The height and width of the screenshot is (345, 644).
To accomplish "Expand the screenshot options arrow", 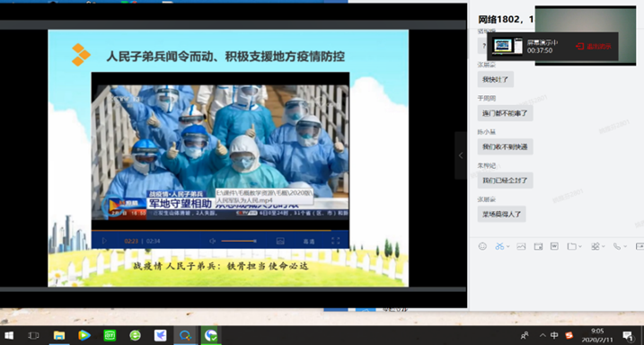I will [508, 247].
